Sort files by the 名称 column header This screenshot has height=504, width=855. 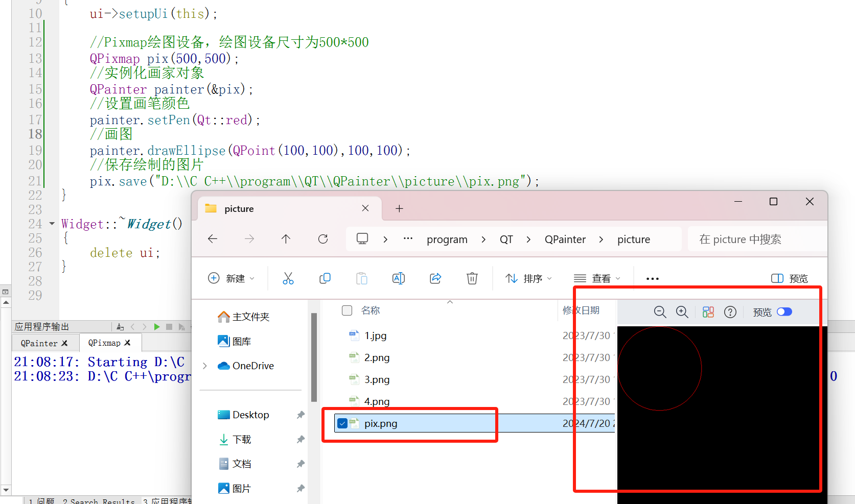coord(371,310)
